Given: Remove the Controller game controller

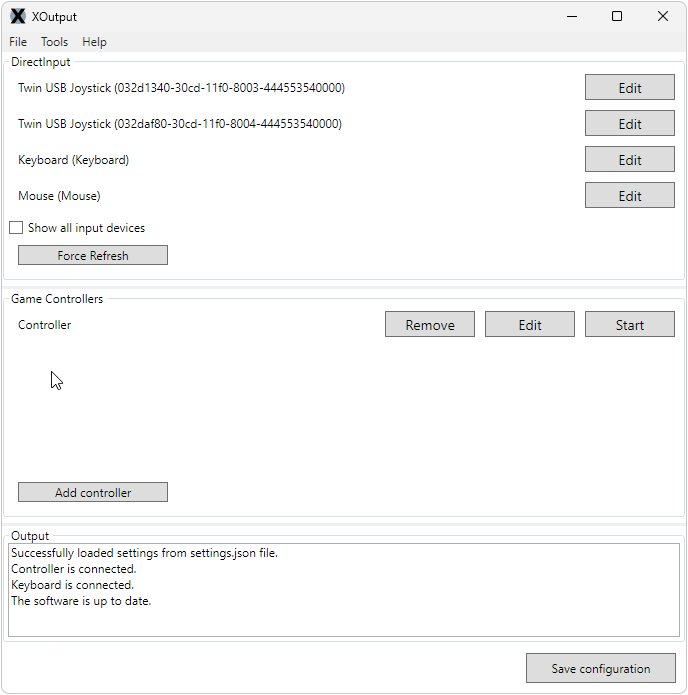Looking at the screenshot, I should click(430, 324).
